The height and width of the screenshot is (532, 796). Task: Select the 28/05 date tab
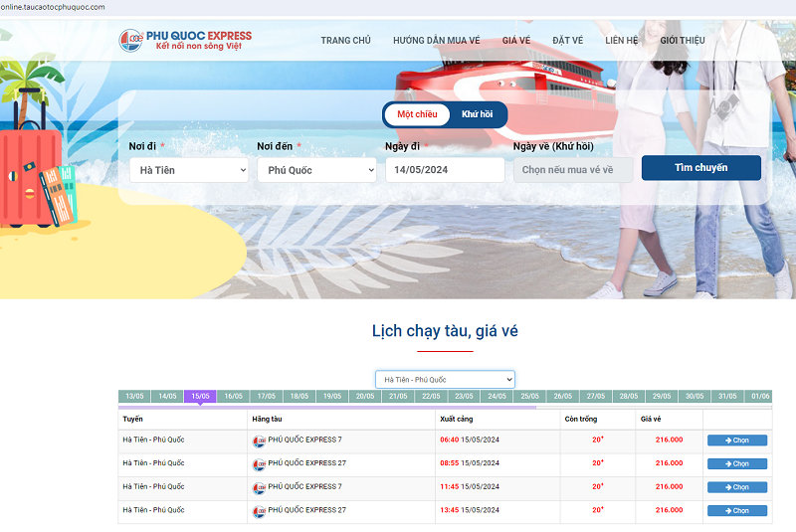tap(629, 396)
